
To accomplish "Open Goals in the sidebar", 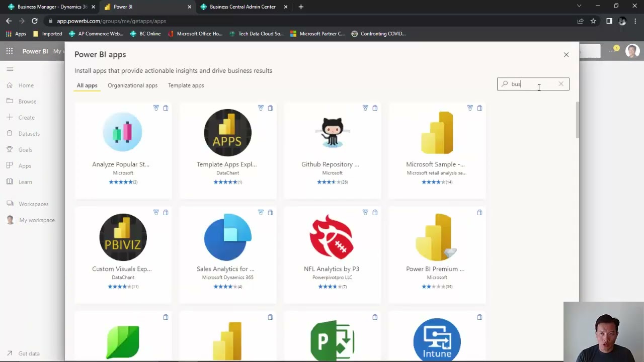I will (x=20, y=150).
